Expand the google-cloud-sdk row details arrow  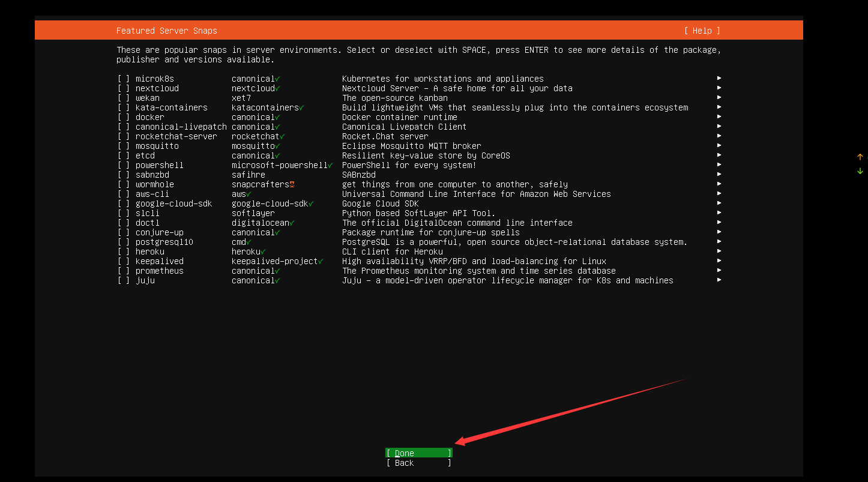click(x=719, y=203)
